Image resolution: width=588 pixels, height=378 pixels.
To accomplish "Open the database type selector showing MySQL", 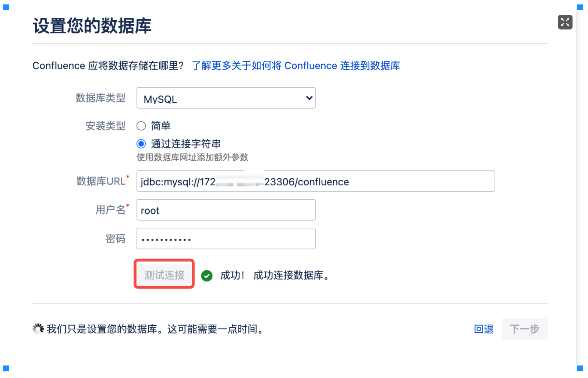I will click(x=226, y=98).
